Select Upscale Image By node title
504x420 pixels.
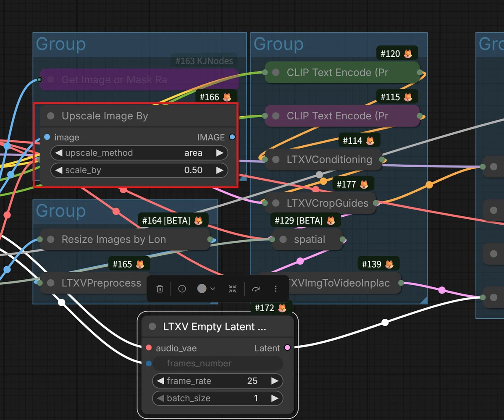(105, 116)
